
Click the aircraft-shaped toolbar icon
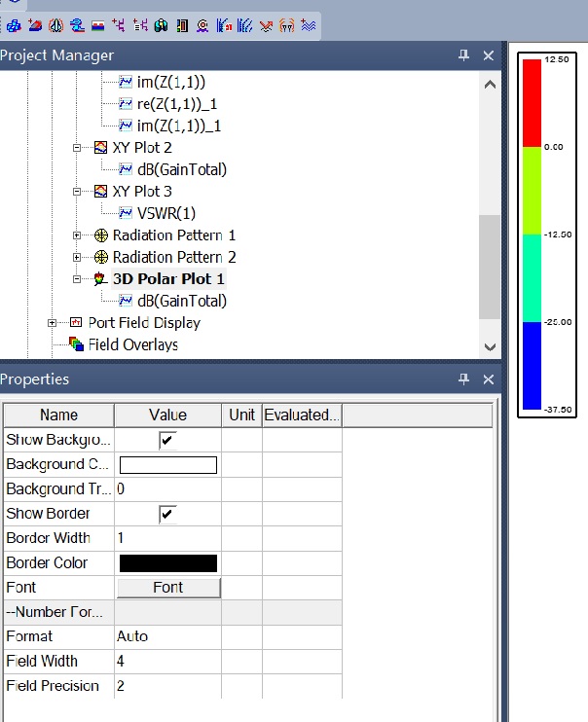(x=56, y=25)
